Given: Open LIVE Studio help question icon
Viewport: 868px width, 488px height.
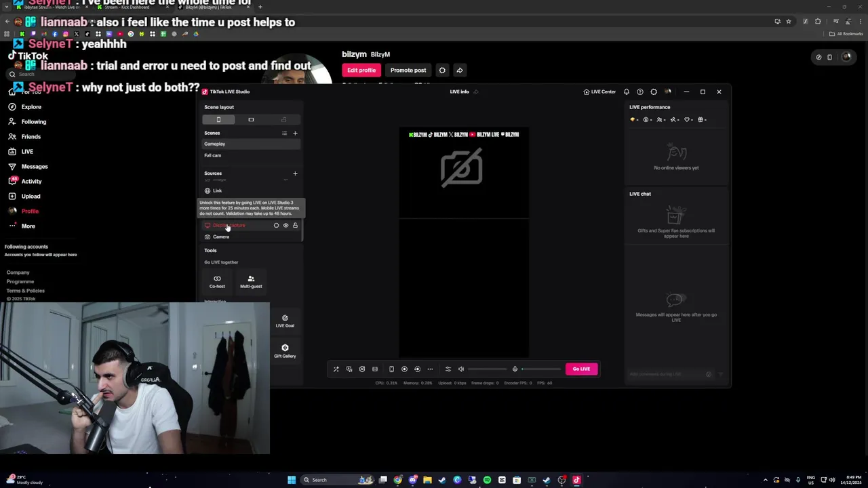Looking at the screenshot, I should [640, 91].
